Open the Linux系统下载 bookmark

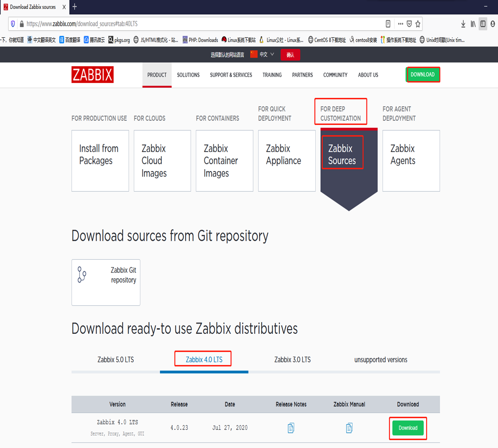pos(239,40)
